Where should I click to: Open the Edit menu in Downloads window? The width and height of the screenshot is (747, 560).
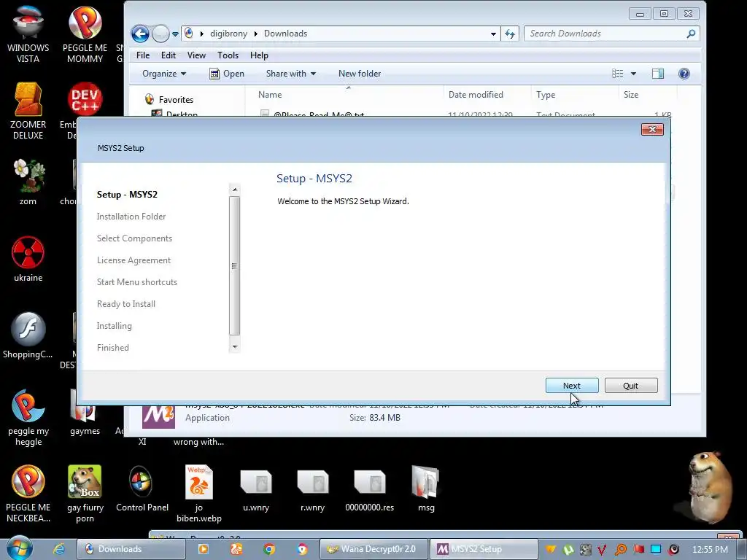[x=169, y=55]
